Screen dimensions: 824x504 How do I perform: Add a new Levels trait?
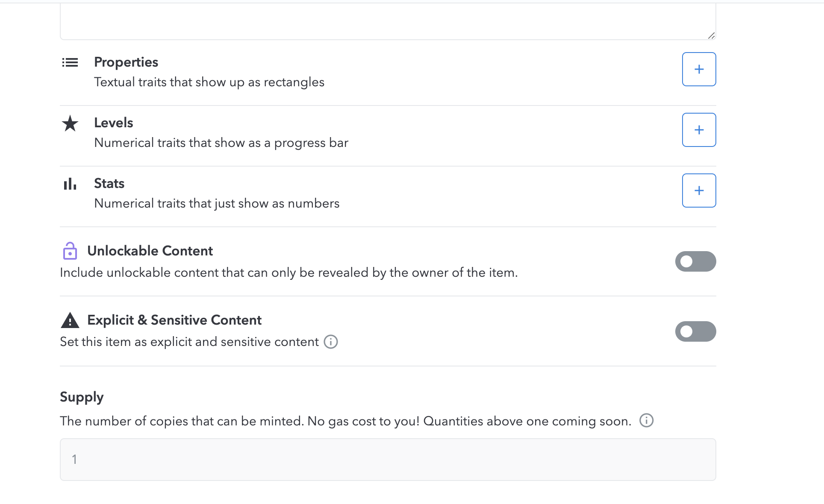[699, 130]
